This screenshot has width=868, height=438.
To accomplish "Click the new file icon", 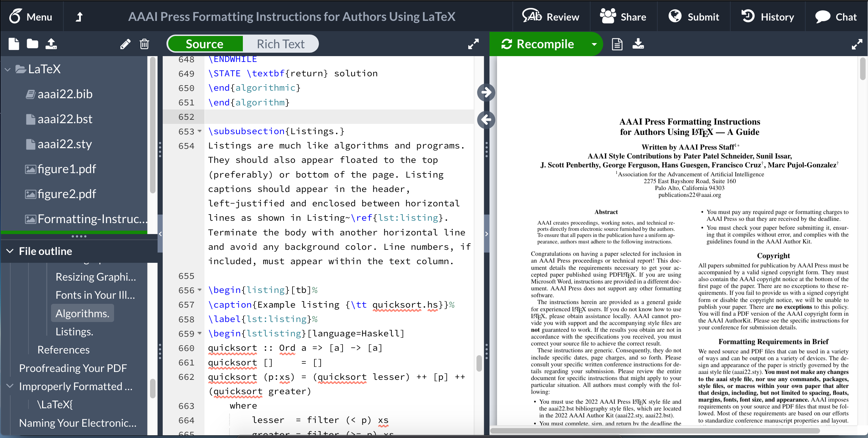I will click(x=14, y=44).
